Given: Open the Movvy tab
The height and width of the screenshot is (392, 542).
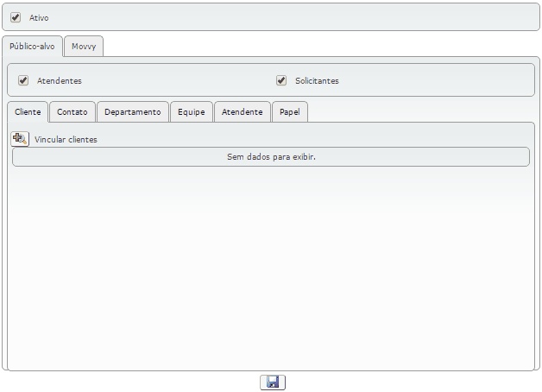Looking at the screenshot, I should pos(84,47).
